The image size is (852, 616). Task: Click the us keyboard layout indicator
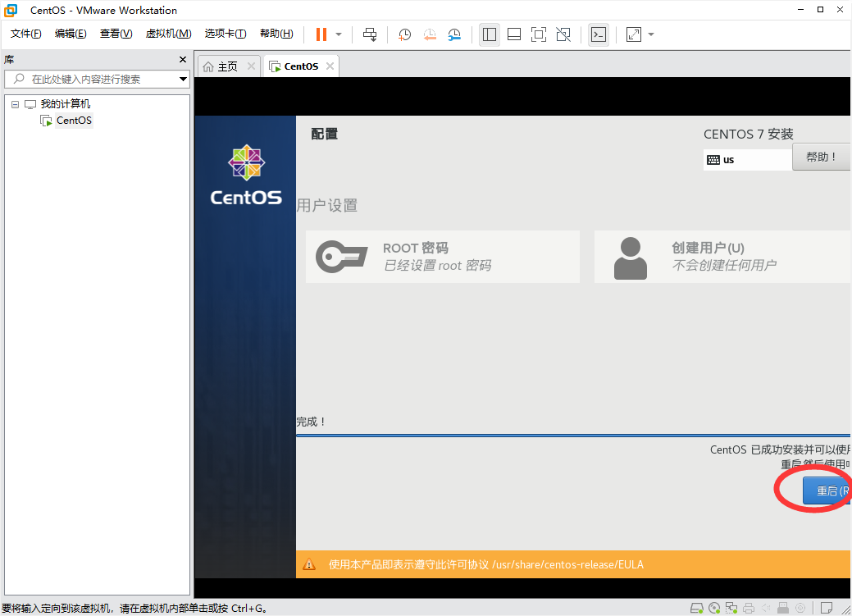[x=747, y=160]
